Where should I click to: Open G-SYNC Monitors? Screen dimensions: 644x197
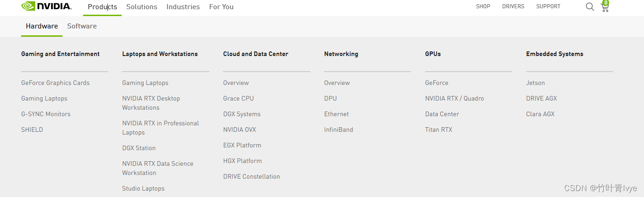46,114
